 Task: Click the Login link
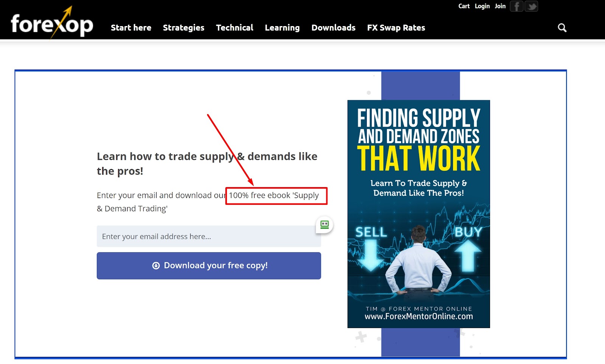(482, 6)
